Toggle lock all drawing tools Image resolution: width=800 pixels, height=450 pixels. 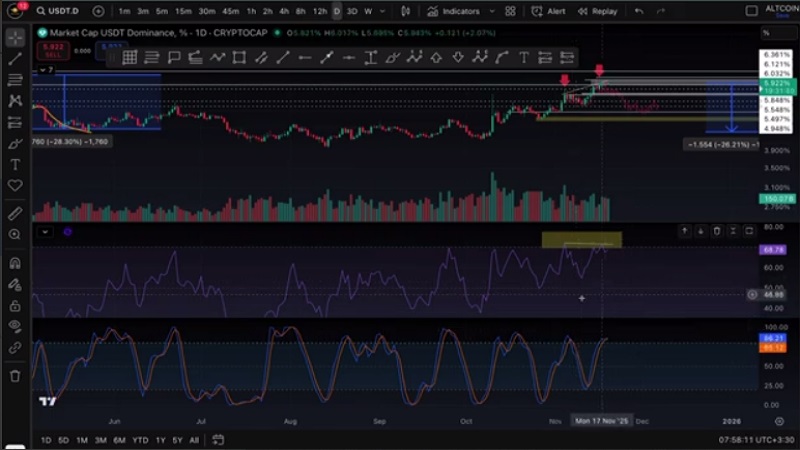[x=15, y=306]
